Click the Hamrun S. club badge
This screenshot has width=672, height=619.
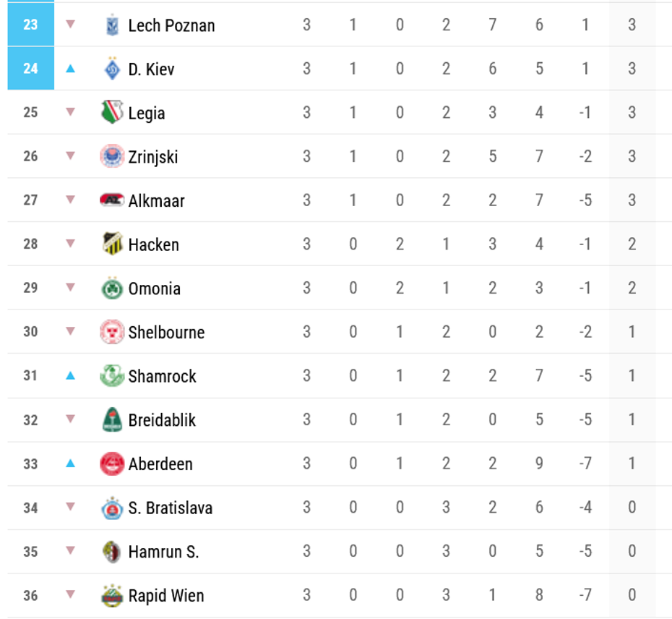[x=111, y=552]
